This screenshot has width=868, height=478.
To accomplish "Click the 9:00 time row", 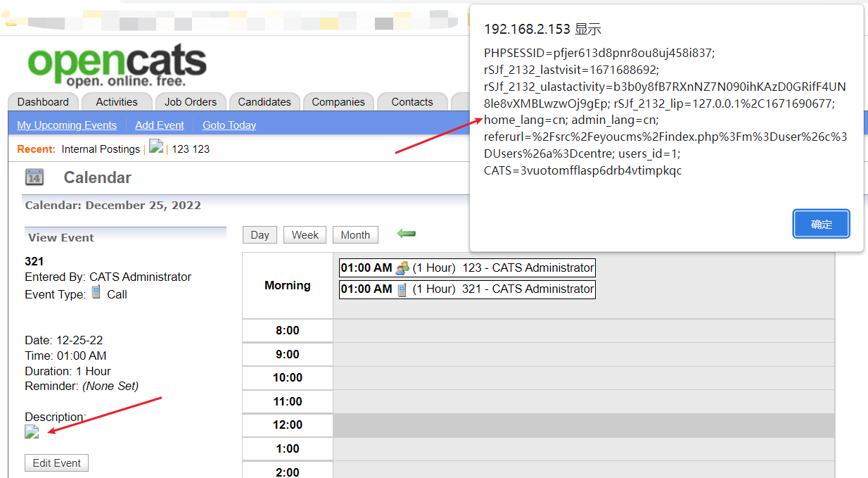I will pyautogui.click(x=538, y=355).
